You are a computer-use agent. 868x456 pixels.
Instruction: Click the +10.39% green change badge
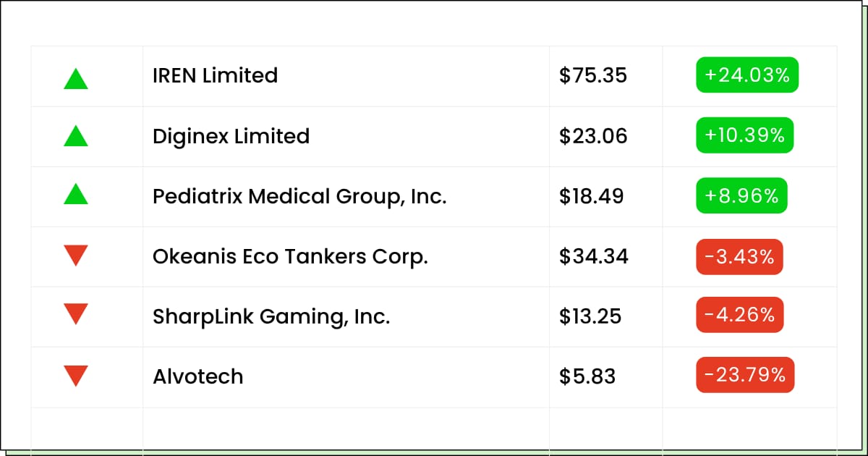[x=745, y=135]
